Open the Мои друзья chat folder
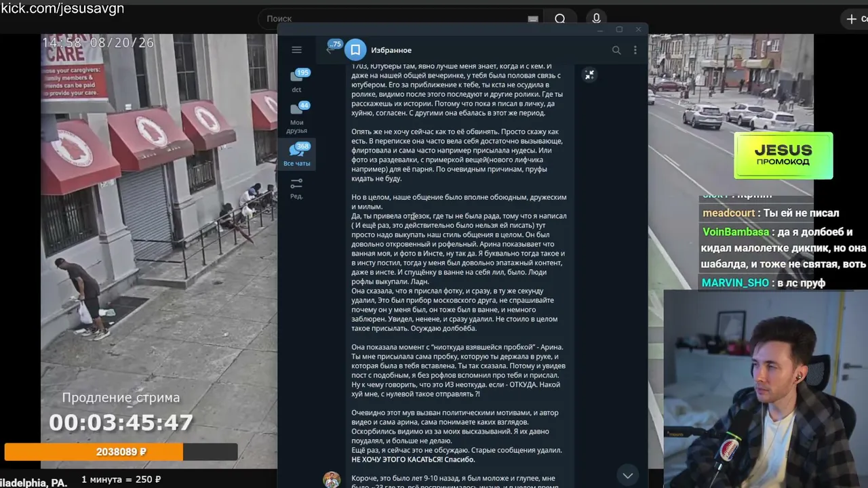The height and width of the screenshot is (488, 868). click(x=296, y=117)
